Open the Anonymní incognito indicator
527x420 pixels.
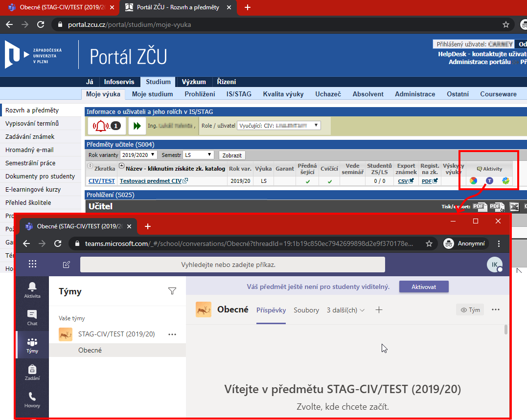[x=466, y=243]
